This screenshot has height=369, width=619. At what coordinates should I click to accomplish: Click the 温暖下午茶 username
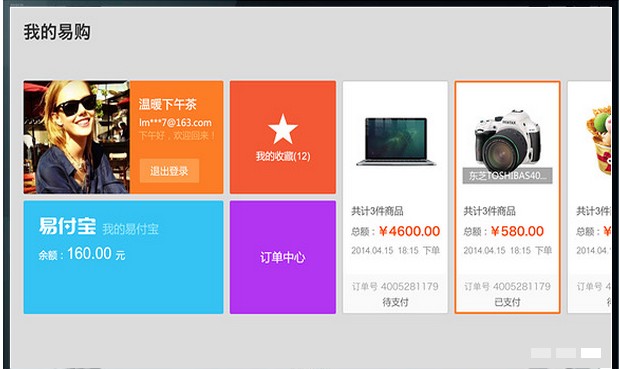(167, 105)
